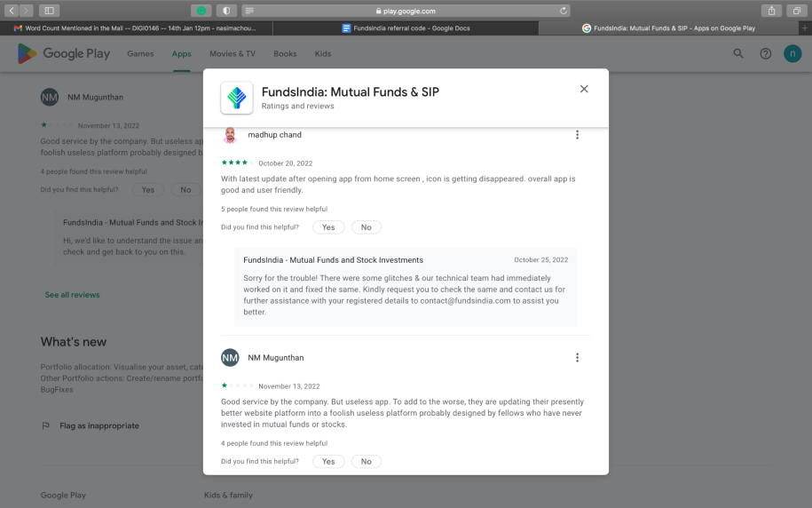
Task: Switch to Fundsindia referral code Google Docs tab
Action: point(406,28)
